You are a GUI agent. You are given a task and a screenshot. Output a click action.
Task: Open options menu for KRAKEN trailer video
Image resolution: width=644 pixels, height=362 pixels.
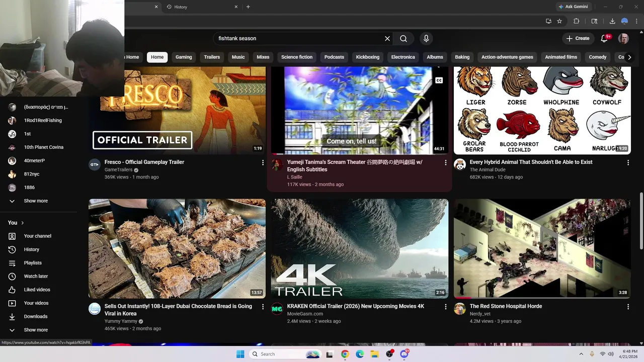point(445,307)
